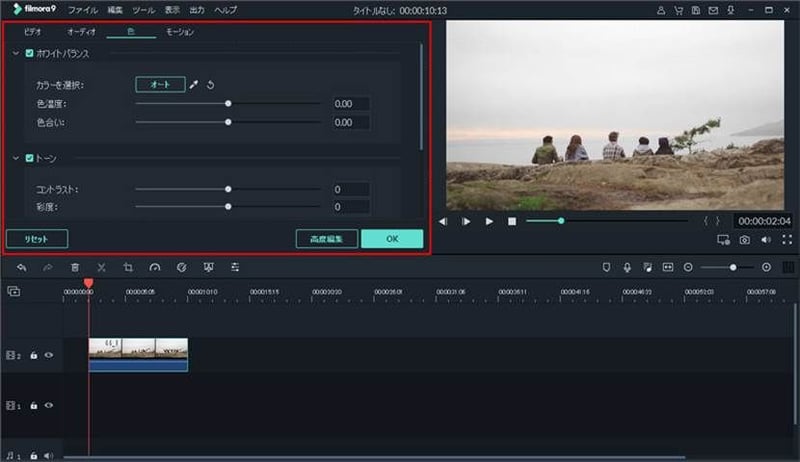800x462 pixels.
Task: Click the undo arrow icon
Action: coord(22,268)
